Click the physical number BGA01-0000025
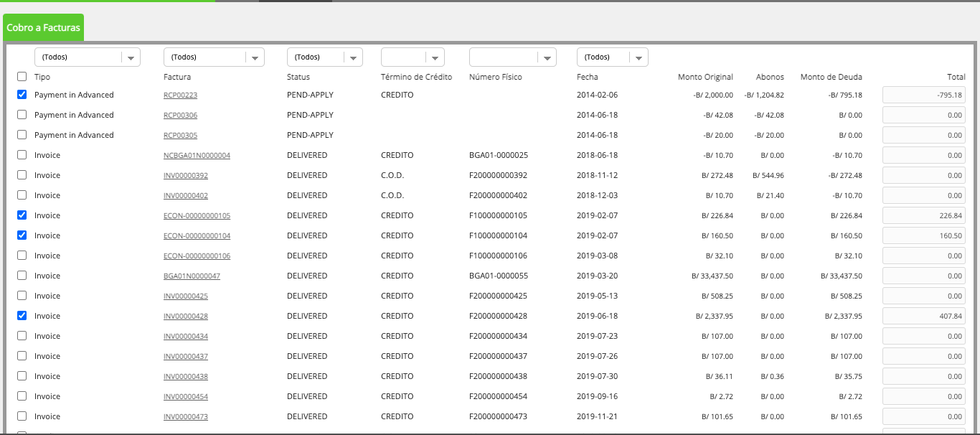The height and width of the screenshot is (435, 980). coord(499,155)
